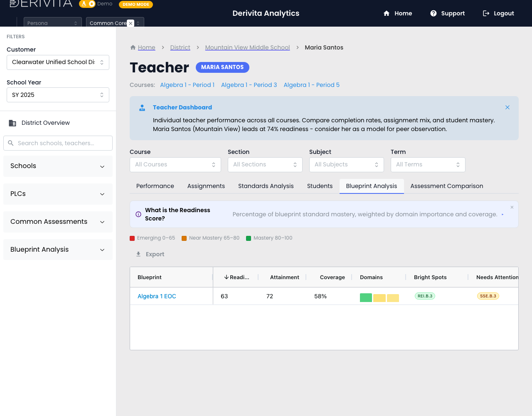Click the Derivita logo
The height and width of the screenshot is (416, 532).
(41, 4)
